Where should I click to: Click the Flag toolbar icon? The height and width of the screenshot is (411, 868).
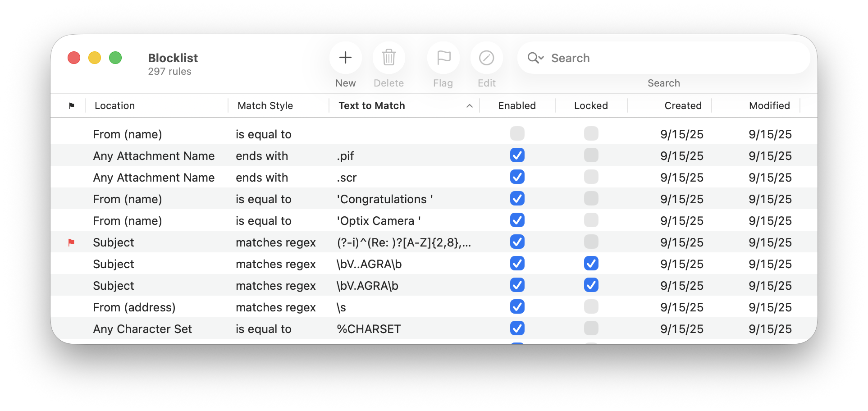pyautogui.click(x=443, y=58)
